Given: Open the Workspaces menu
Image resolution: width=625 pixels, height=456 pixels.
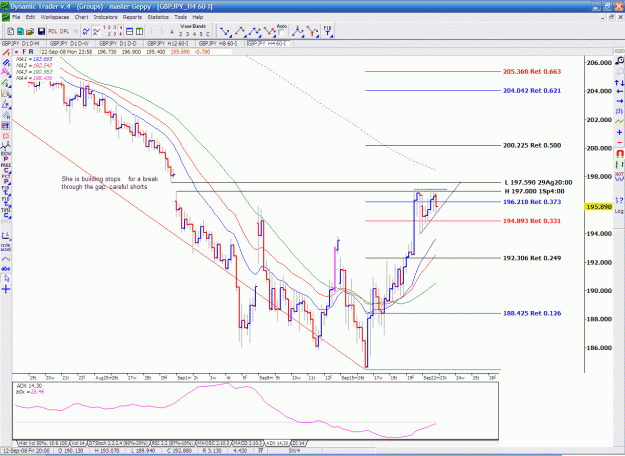Looking at the screenshot, I should coord(55,17).
